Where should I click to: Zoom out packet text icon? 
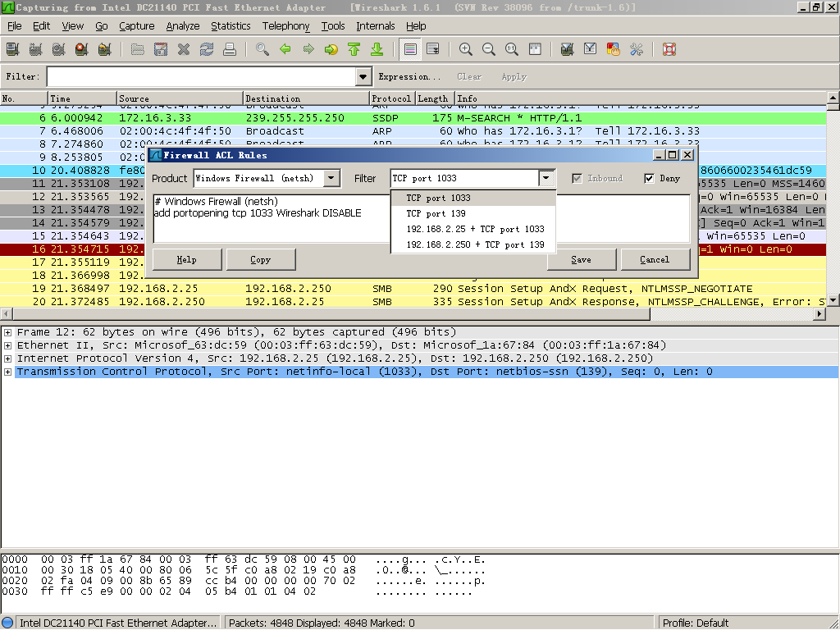pyautogui.click(x=489, y=50)
